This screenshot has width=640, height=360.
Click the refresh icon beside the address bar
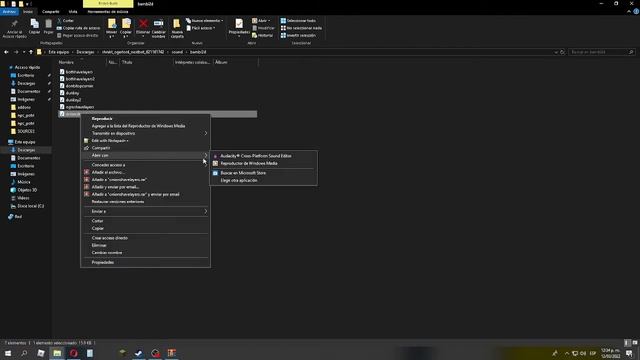(x=562, y=52)
